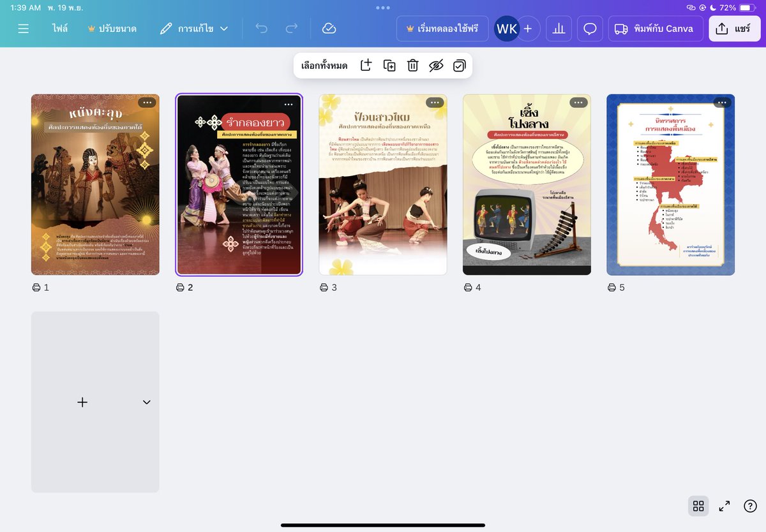Click printer icon under page 2
The width and height of the screenshot is (766, 532).
pos(180,288)
